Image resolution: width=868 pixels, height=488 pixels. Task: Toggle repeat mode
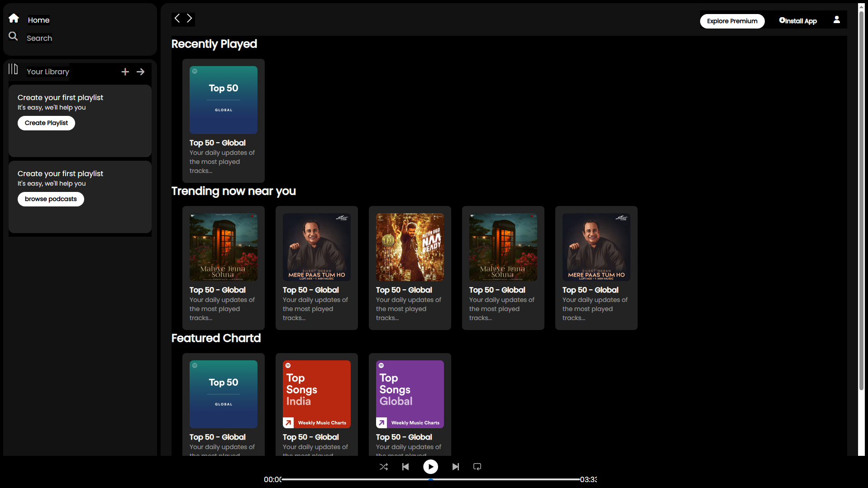point(477,467)
